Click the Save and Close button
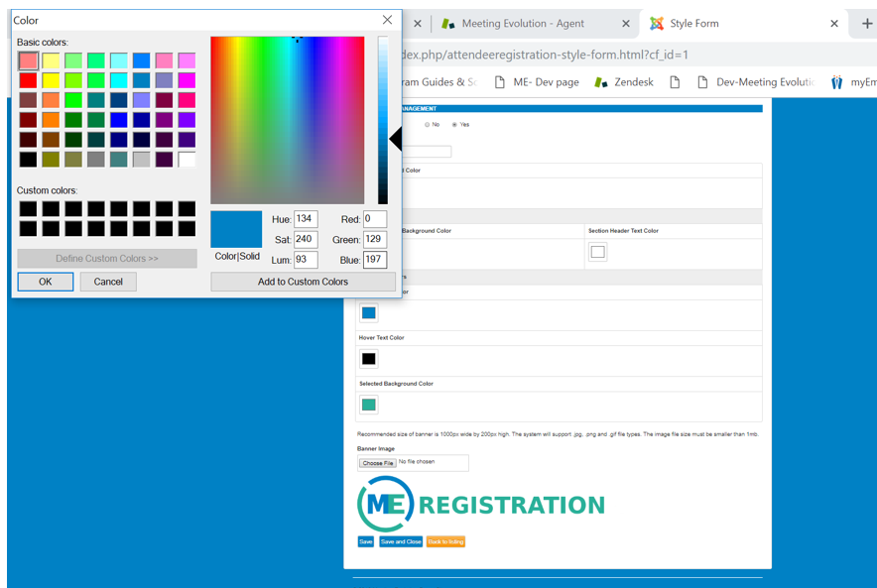The width and height of the screenshot is (877, 588). [401, 541]
